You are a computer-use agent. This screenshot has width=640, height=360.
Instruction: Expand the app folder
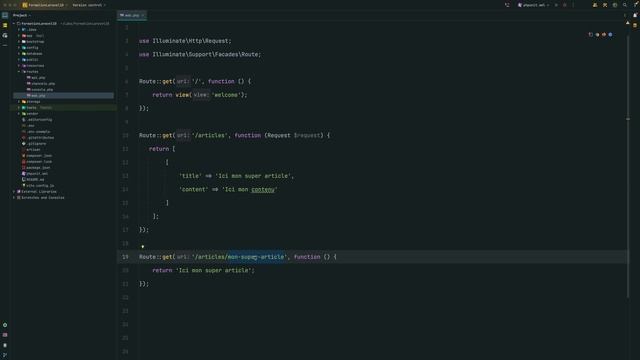[x=19, y=36]
